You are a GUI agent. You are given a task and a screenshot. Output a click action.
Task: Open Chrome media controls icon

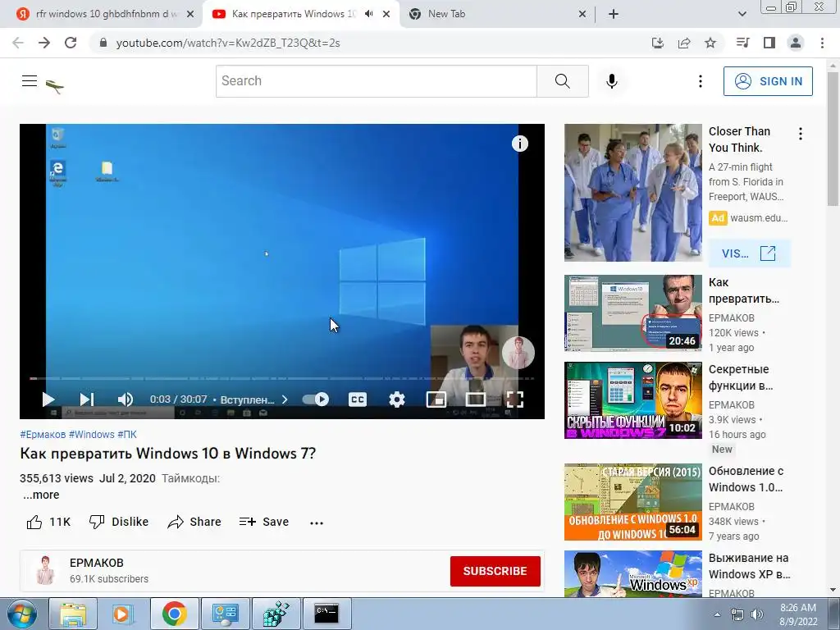click(x=742, y=43)
